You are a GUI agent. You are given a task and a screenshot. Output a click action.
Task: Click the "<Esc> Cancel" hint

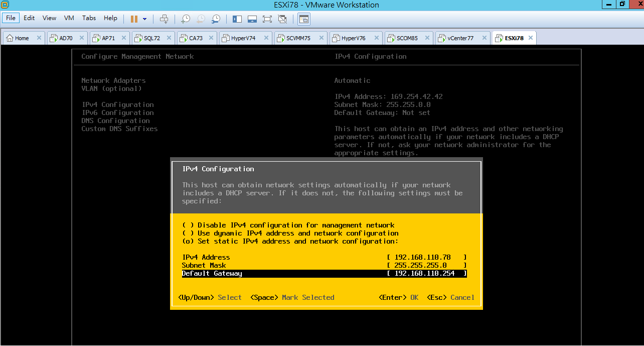[451, 298]
